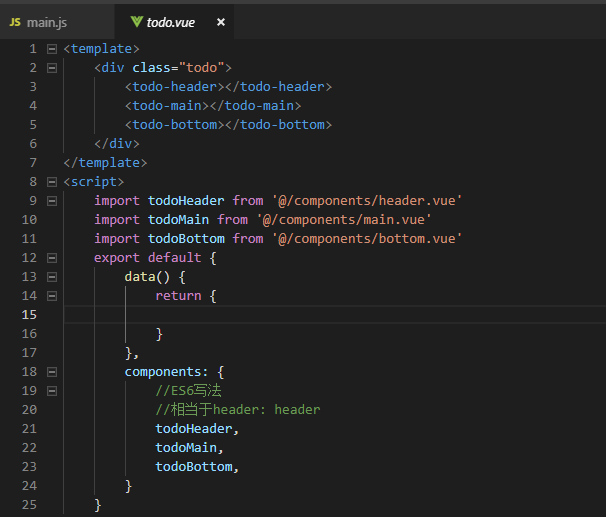Click the Vue logo icon on todo.vue tab
Image resolution: width=606 pixels, height=517 pixels.
tap(136, 22)
